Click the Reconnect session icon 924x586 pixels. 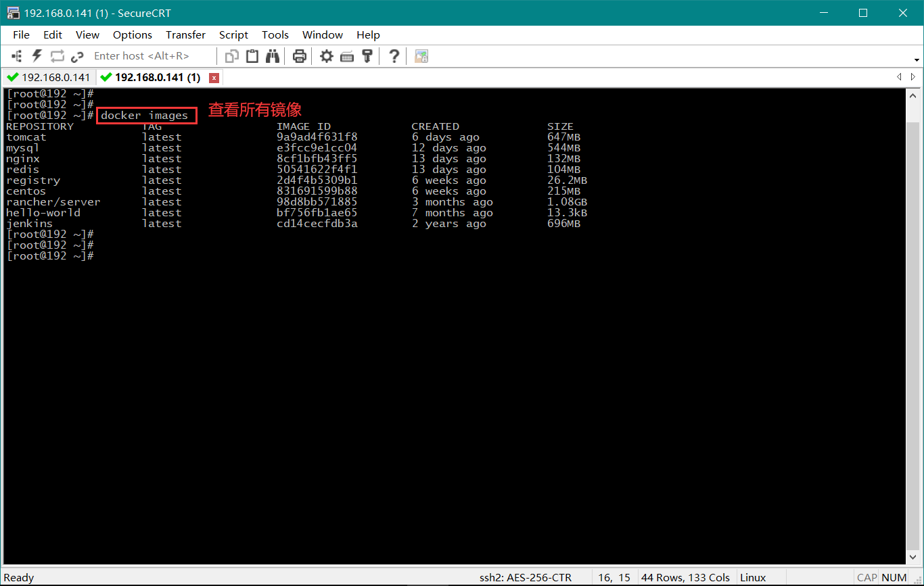click(x=57, y=56)
